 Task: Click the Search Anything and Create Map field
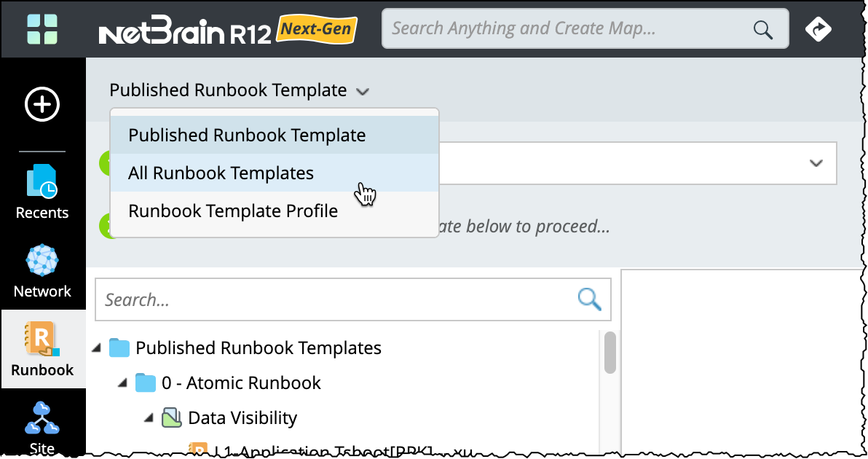coord(568,29)
